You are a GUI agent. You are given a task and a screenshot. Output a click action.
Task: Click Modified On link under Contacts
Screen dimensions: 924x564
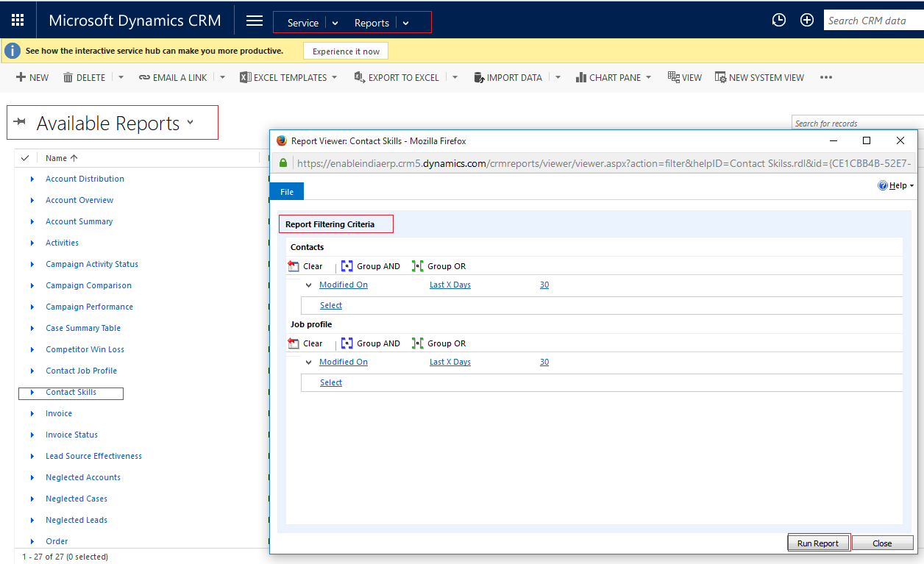click(x=344, y=285)
